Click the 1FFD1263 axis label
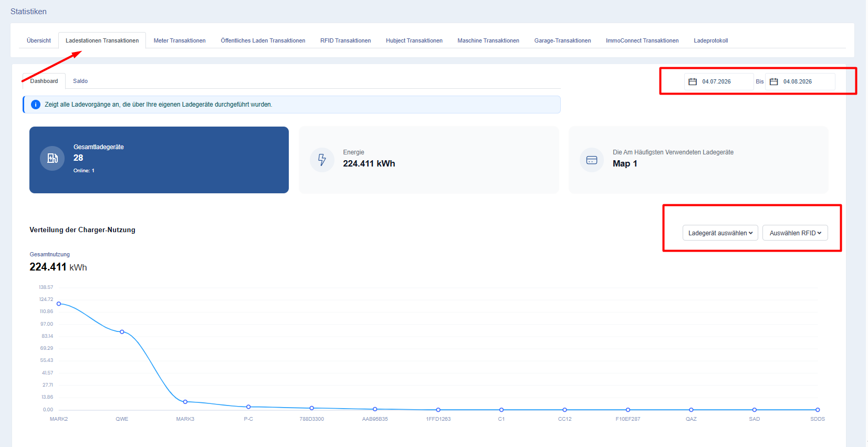Screen dimensions: 868x447 pyautogui.click(x=438, y=419)
